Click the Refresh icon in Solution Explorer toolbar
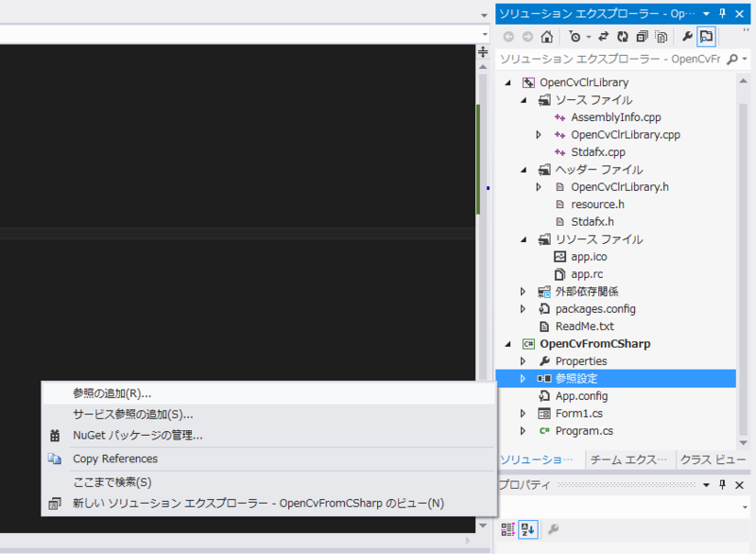This screenshot has width=756, height=554. pos(623,37)
